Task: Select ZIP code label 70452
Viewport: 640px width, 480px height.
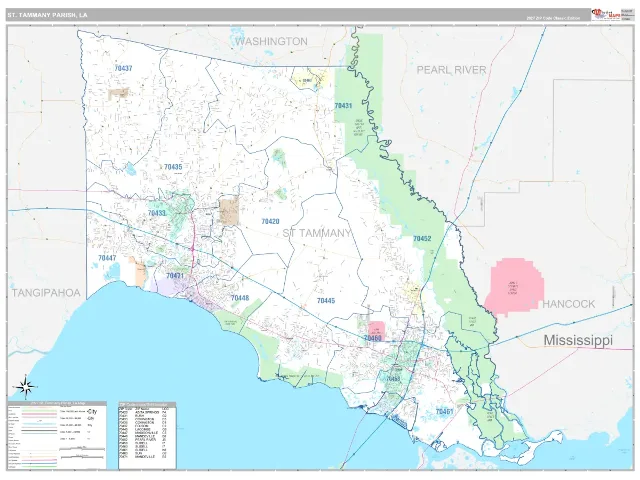Action: click(422, 238)
